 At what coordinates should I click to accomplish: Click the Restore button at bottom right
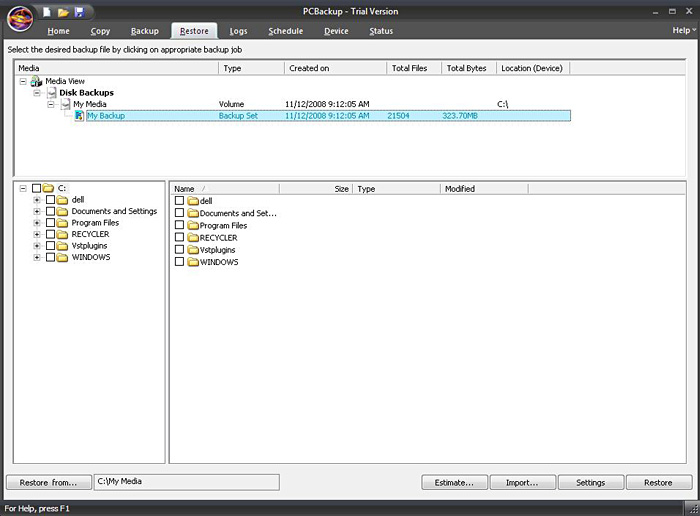(659, 483)
